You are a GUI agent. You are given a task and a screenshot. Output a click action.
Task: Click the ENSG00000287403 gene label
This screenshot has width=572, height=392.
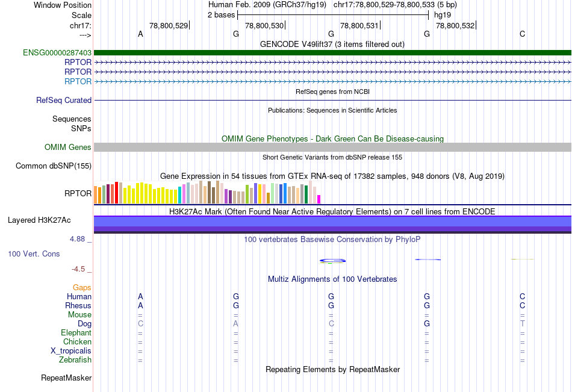pyautogui.click(x=57, y=52)
